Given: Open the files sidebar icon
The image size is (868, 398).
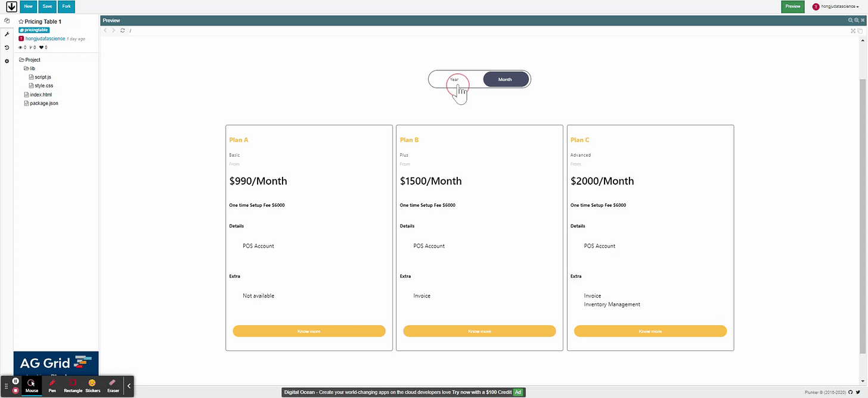Looking at the screenshot, I should (x=7, y=21).
